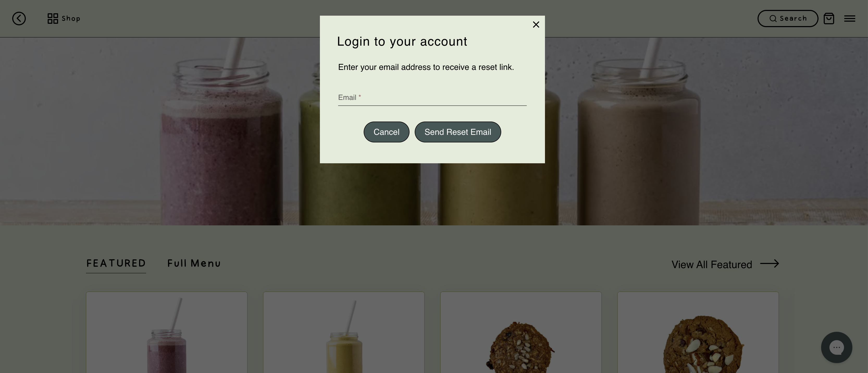868x373 pixels.
Task: Open the Shop grid icon
Action: pos(53,19)
